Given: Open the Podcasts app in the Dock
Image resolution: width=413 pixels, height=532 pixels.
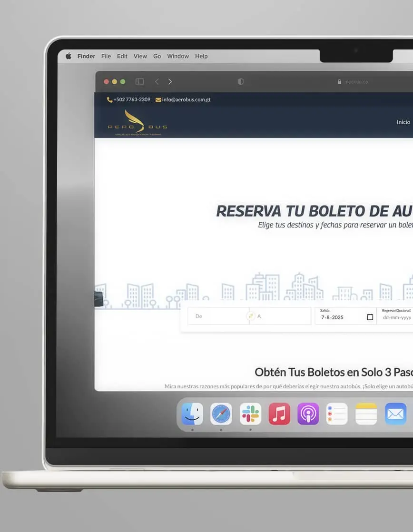Looking at the screenshot, I should click(x=308, y=414).
